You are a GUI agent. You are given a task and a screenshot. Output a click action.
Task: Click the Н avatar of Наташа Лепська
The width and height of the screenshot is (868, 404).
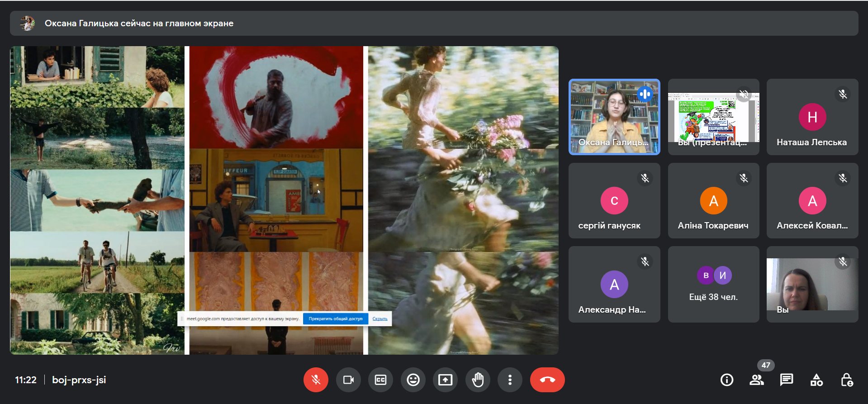(812, 117)
